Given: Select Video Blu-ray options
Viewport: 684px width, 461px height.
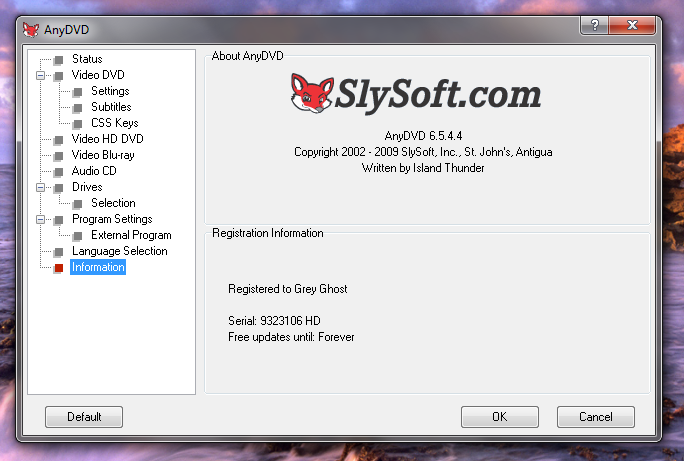Looking at the screenshot, I should tap(103, 155).
